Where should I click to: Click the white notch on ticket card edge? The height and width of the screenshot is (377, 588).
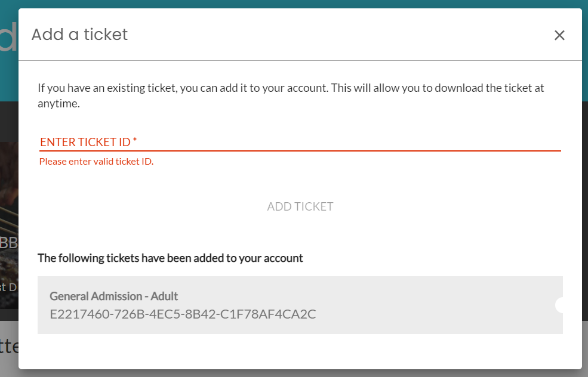(x=559, y=305)
